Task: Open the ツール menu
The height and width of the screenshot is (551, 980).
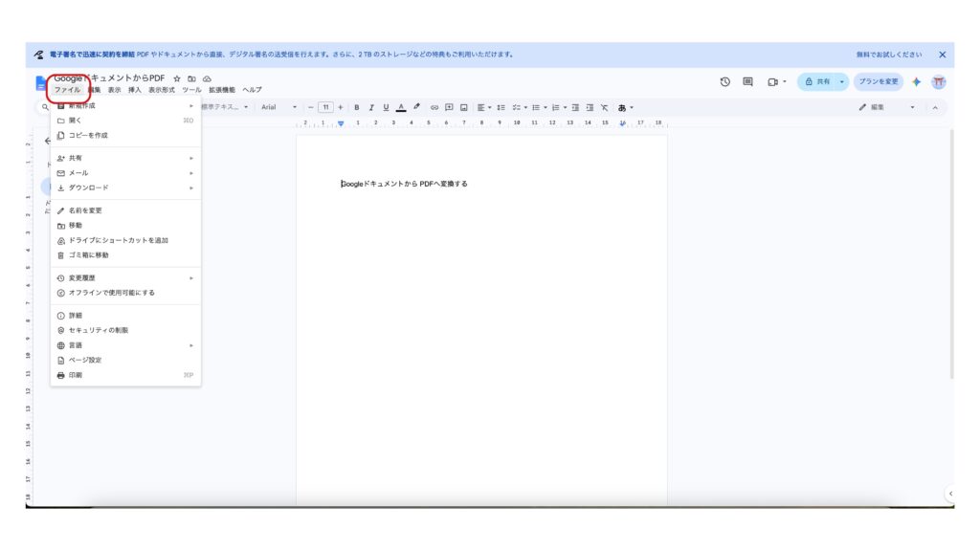Action: 191,90
